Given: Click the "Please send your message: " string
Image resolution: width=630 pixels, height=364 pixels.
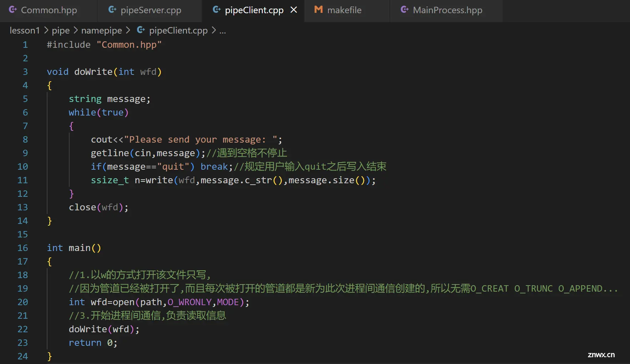Looking at the screenshot, I should coord(200,139).
